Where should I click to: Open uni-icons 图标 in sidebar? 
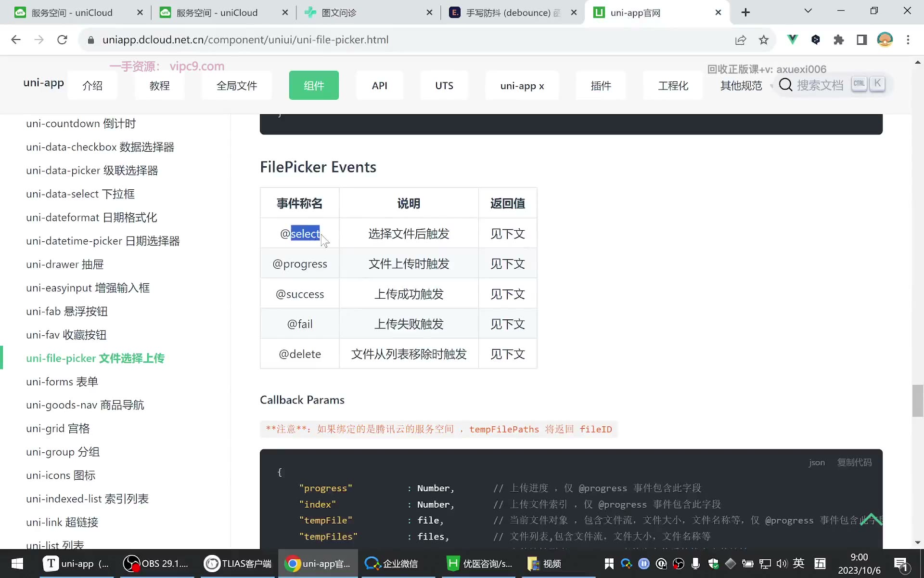pyautogui.click(x=61, y=475)
